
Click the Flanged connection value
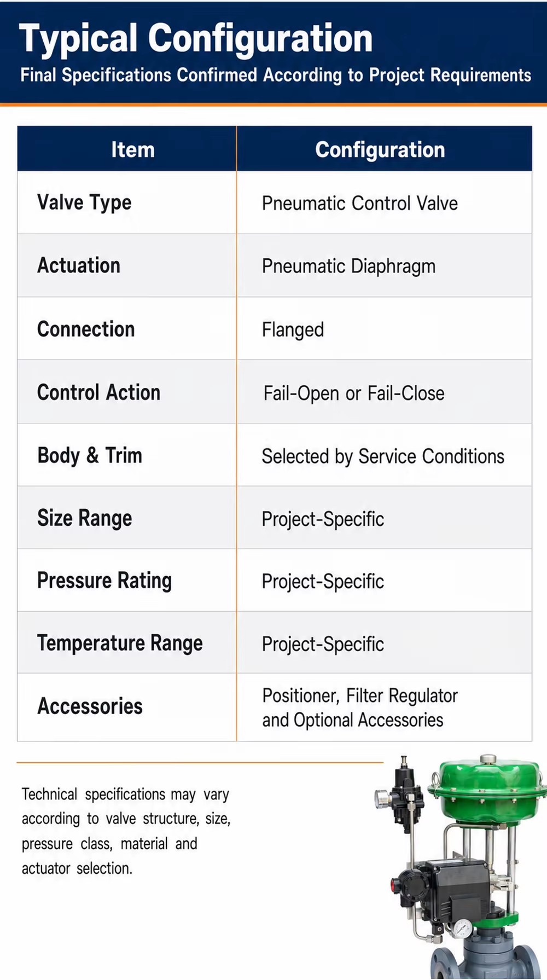[x=293, y=329]
